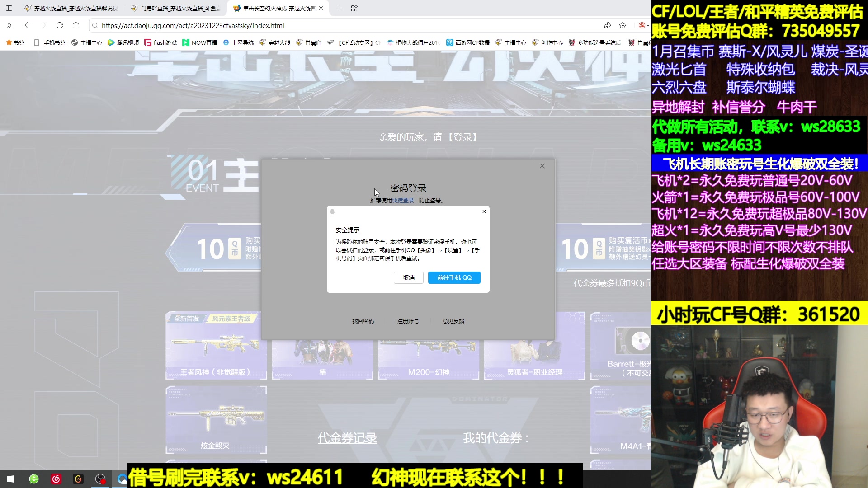868x488 pixels.
Task: Open a new browser tab
Action: (x=339, y=8)
